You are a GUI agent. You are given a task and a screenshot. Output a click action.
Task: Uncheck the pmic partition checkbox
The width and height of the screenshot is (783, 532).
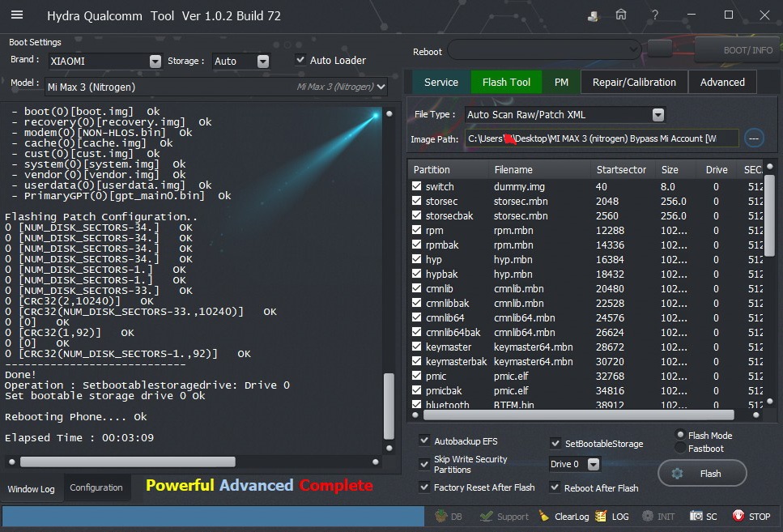pyautogui.click(x=416, y=375)
